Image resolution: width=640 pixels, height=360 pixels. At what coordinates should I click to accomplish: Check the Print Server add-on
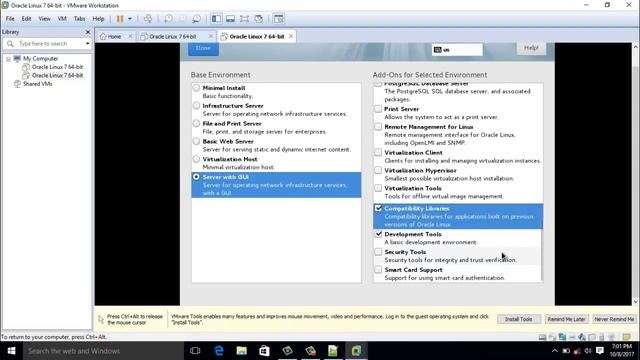(378, 109)
